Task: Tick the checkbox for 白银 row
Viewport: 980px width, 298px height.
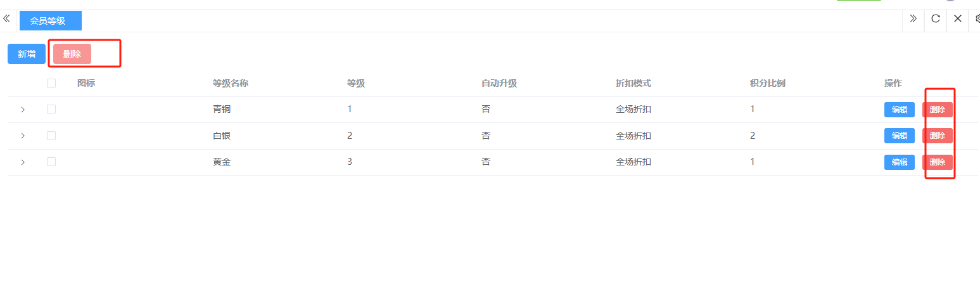Action: click(51, 136)
